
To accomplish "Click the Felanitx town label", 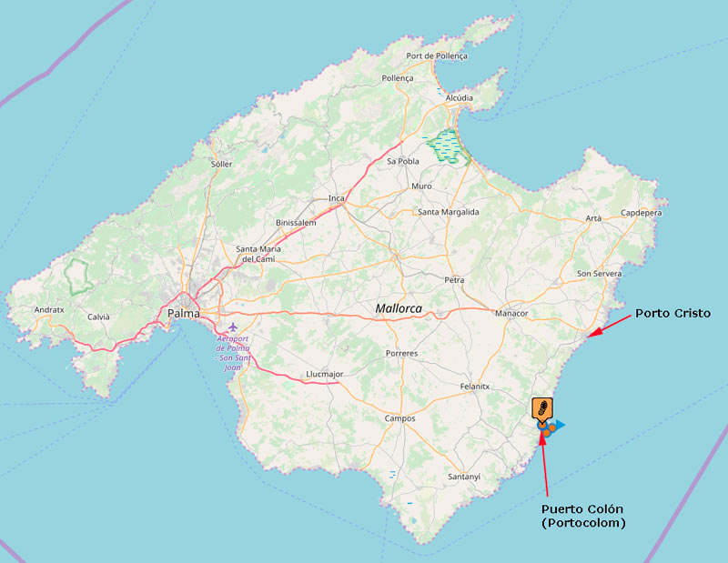I will pos(475,387).
